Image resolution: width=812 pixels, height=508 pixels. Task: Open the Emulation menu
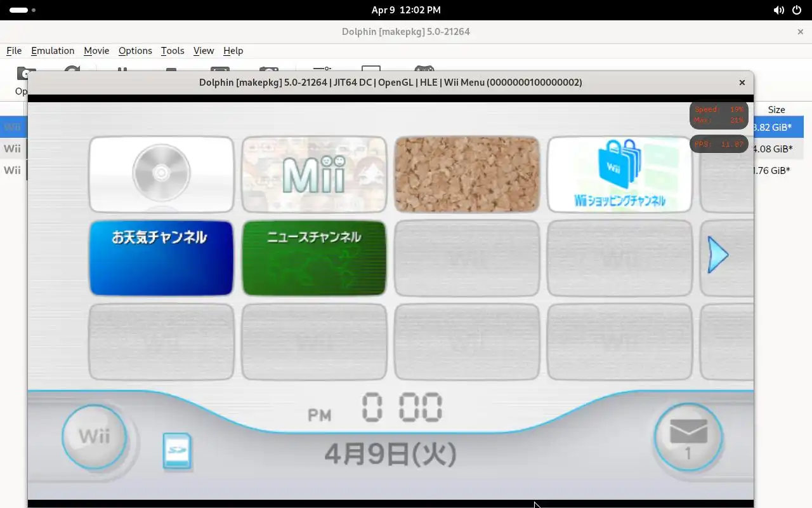click(x=53, y=51)
